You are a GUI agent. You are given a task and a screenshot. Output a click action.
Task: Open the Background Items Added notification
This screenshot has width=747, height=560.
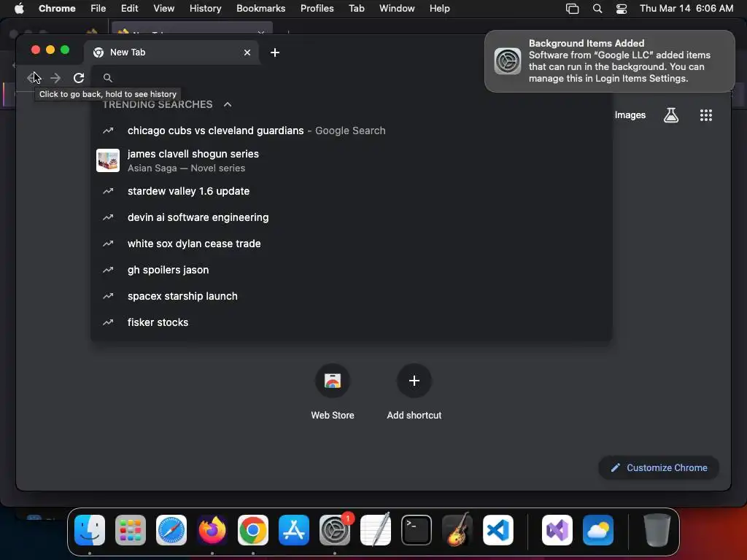tap(609, 61)
